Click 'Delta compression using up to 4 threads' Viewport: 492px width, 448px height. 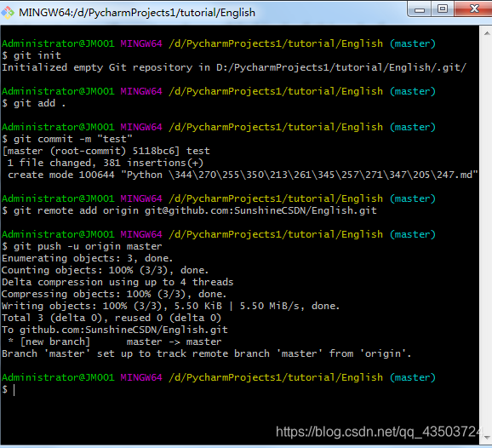[x=117, y=282]
